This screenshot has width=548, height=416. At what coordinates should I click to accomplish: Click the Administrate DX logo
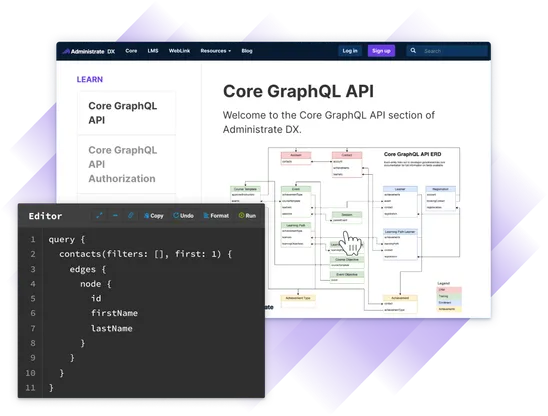tap(89, 51)
